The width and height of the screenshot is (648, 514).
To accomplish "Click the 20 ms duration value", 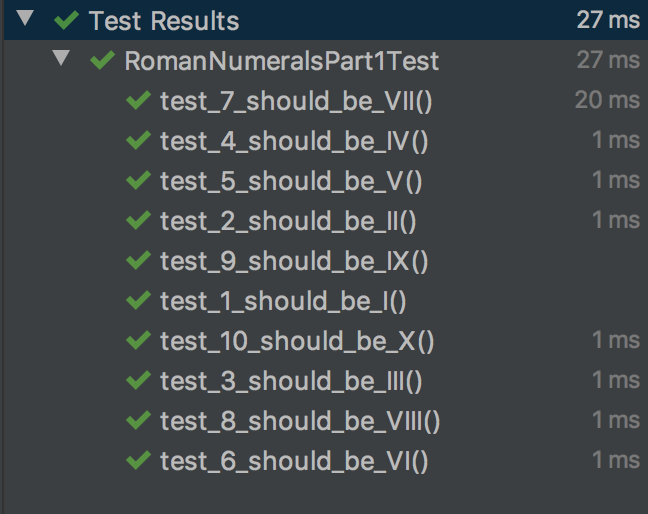I will (x=607, y=100).
